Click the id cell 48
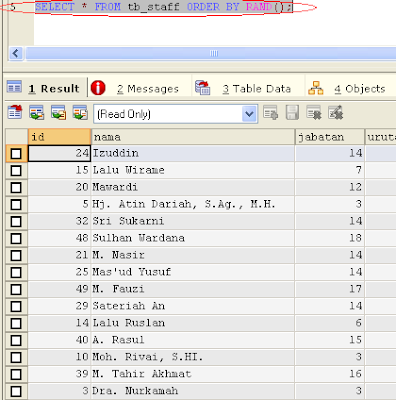Viewport: 396px width, 400px height. pos(59,238)
